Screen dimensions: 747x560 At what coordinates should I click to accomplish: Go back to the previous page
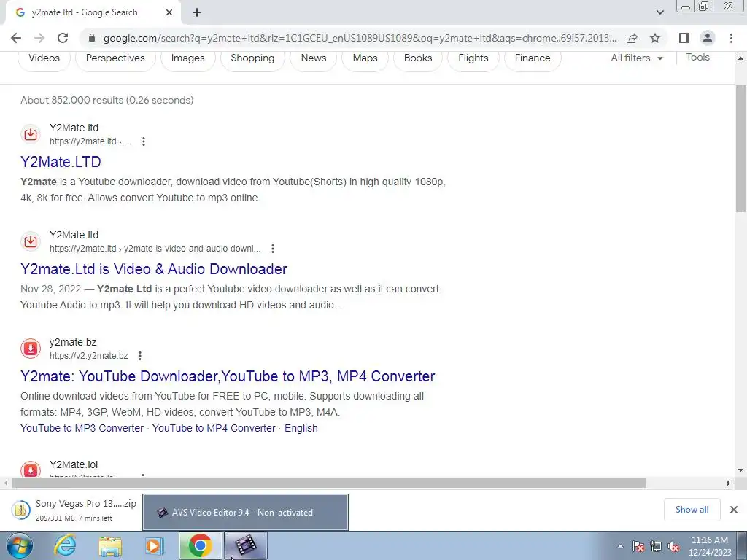pyautogui.click(x=16, y=38)
